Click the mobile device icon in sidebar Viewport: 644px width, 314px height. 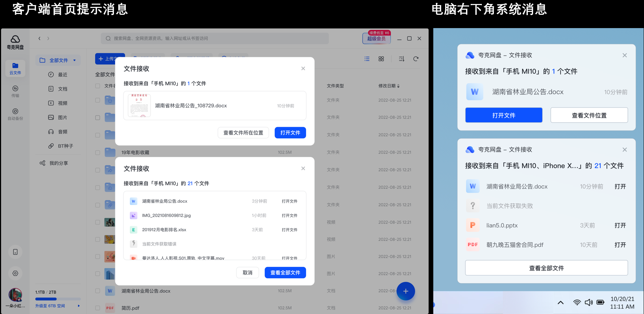click(x=15, y=252)
